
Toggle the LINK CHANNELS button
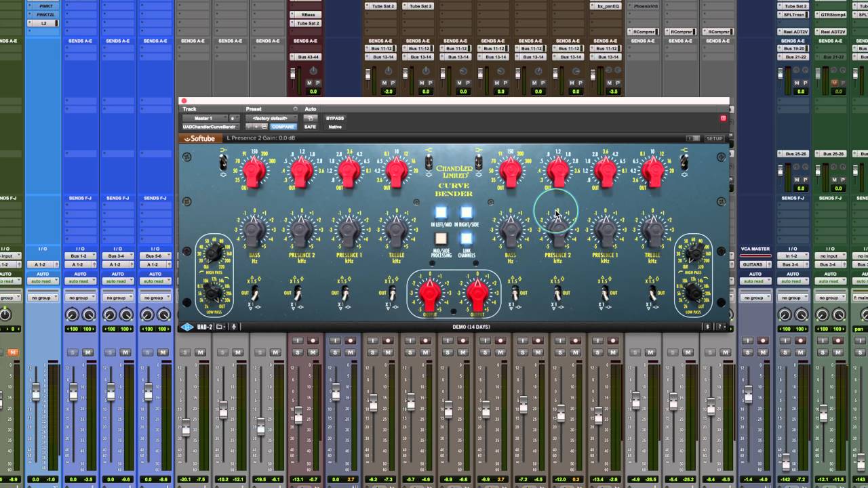click(467, 239)
